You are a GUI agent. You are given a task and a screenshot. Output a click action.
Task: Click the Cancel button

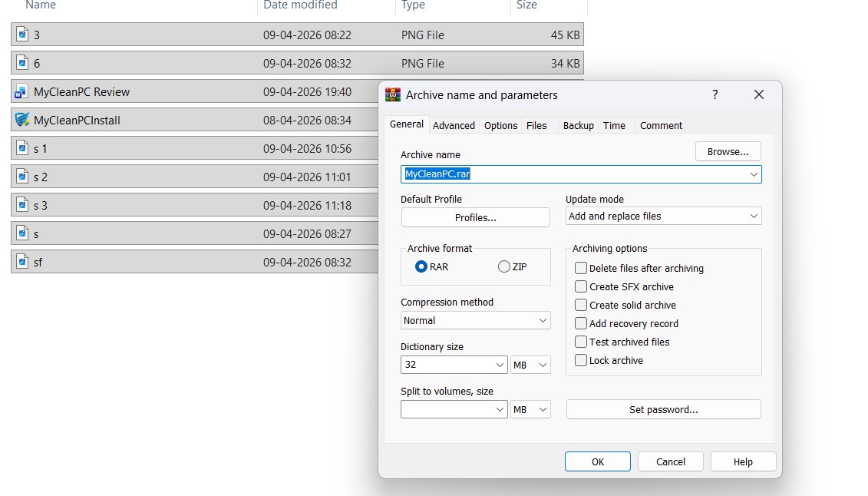click(670, 461)
